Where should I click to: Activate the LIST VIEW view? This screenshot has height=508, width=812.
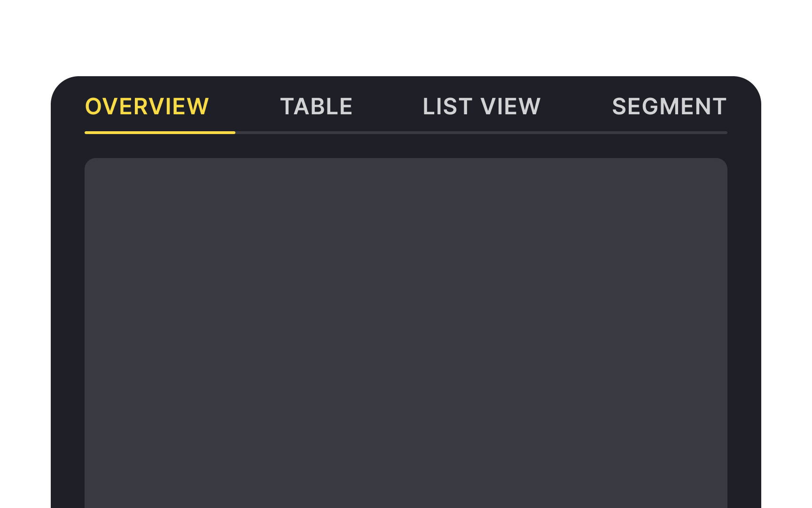click(482, 106)
